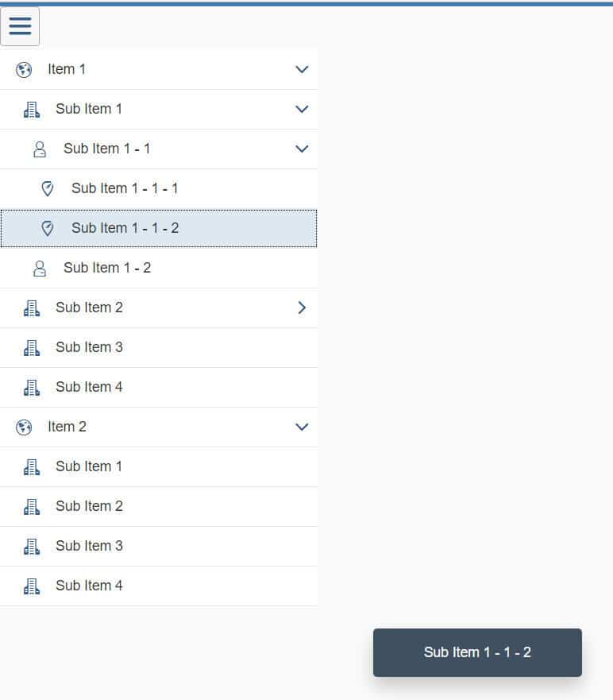Click the person icon beside Sub Item 1 - 1
This screenshot has width=613, height=700.
(40, 149)
